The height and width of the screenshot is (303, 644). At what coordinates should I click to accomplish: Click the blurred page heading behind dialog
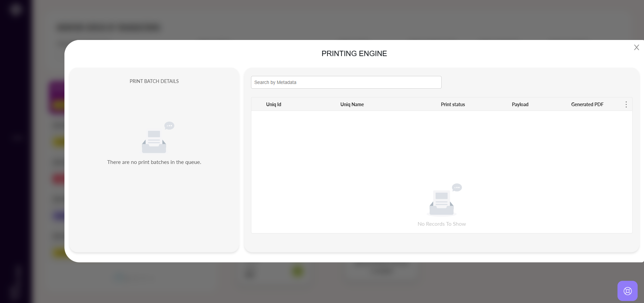pos(109,28)
